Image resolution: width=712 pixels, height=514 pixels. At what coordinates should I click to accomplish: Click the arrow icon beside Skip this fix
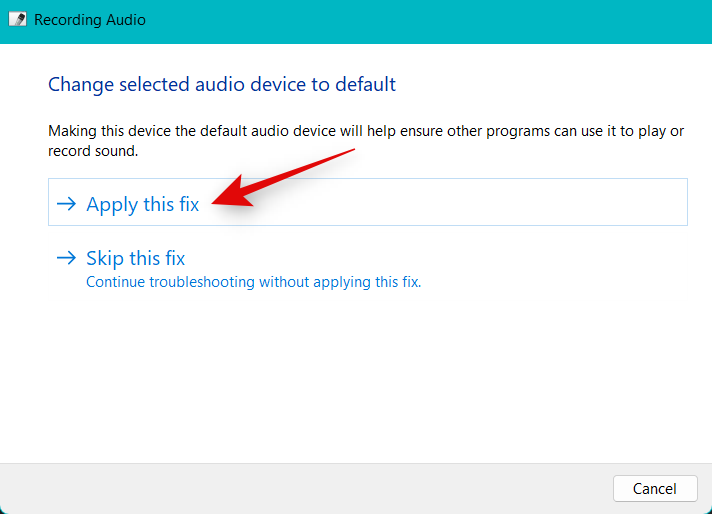(x=66, y=258)
